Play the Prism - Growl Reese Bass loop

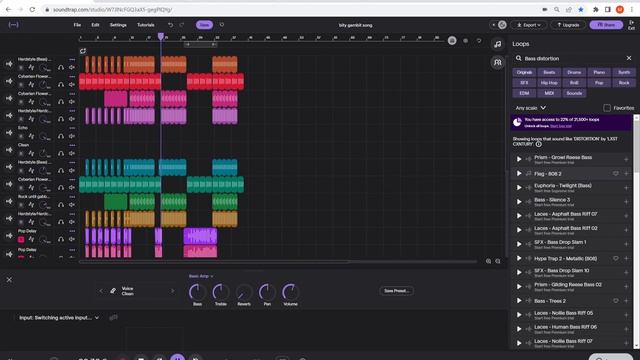point(519,159)
